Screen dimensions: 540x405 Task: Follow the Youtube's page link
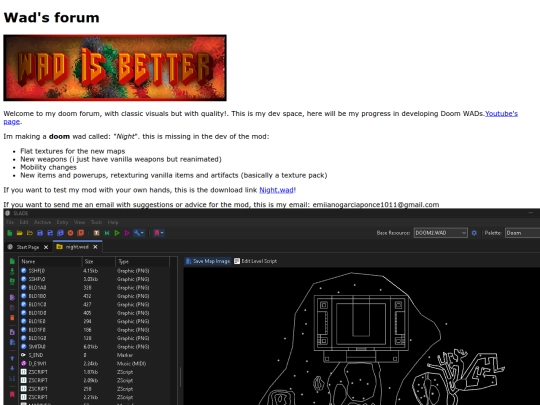501,114
